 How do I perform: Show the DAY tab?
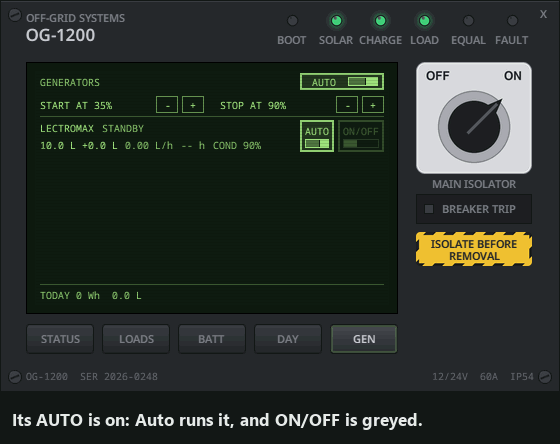288,339
